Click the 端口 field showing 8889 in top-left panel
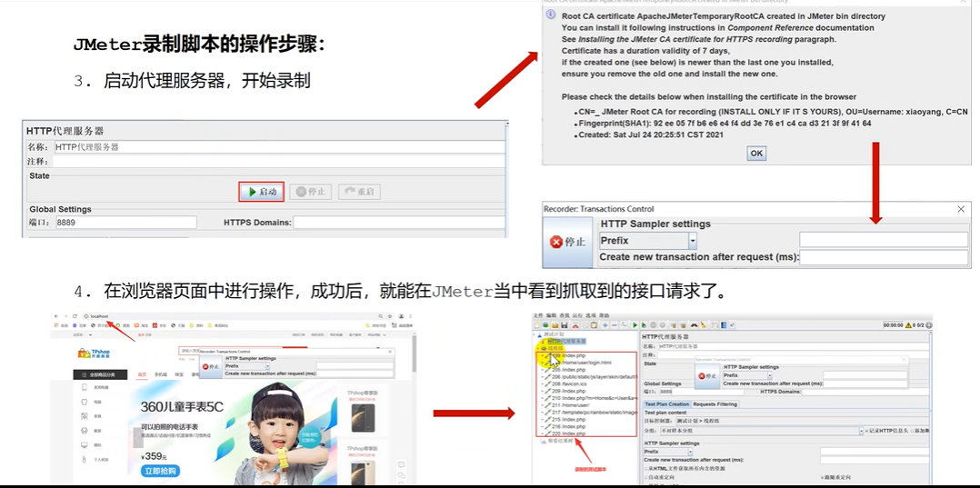Image resolution: width=980 pixels, height=488 pixels. tap(126, 222)
